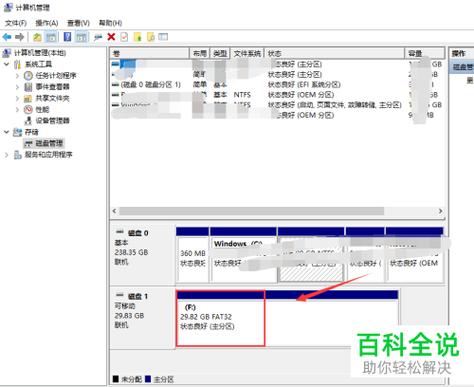Screen dimensions: 474x387
Task: Click left arrow of horizontal scrollbar
Action: (114, 211)
